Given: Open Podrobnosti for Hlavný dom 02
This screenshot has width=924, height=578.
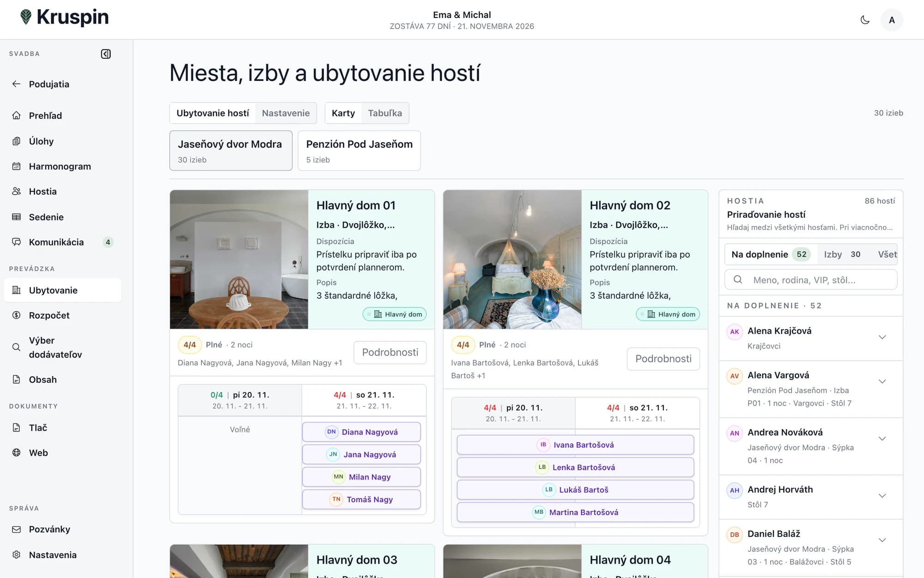Looking at the screenshot, I should point(663,359).
